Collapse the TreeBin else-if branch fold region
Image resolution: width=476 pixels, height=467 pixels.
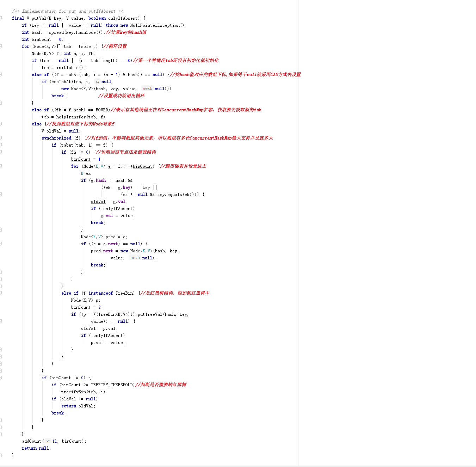coord(1,293)
